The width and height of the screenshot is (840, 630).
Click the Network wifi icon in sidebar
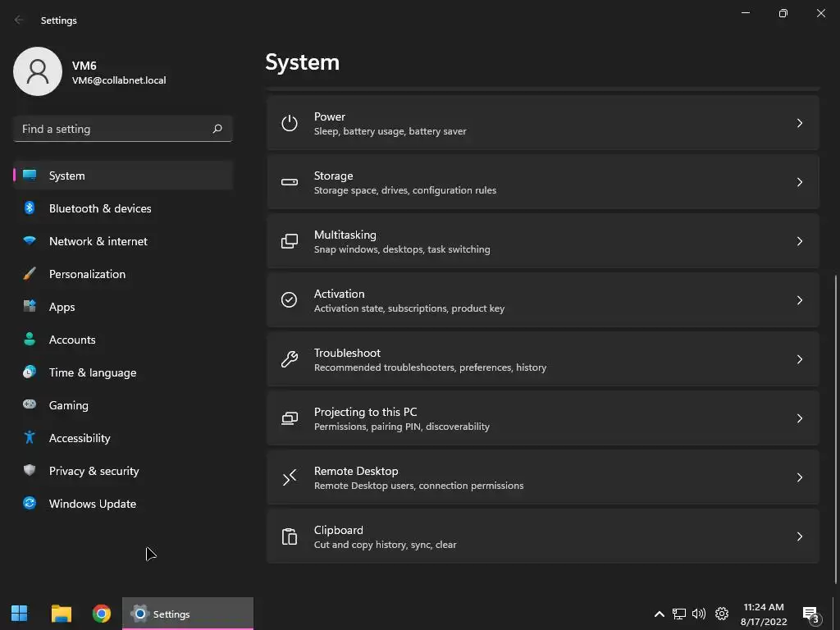(x=30, y=240)
